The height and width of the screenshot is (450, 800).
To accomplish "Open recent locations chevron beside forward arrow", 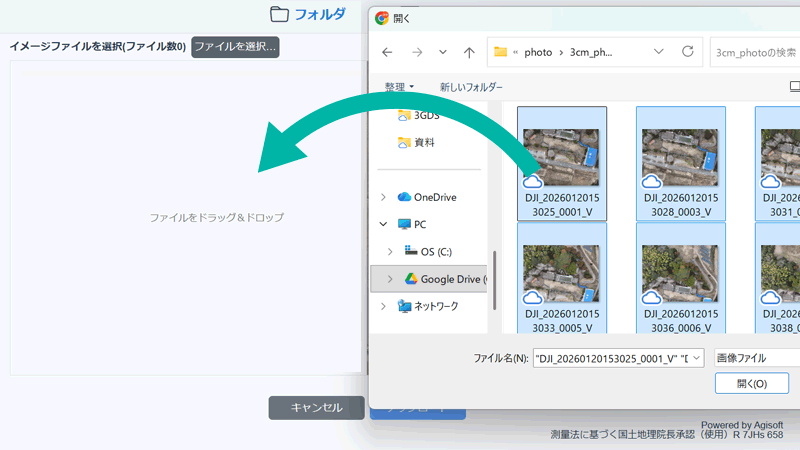I will click(443, 52).
